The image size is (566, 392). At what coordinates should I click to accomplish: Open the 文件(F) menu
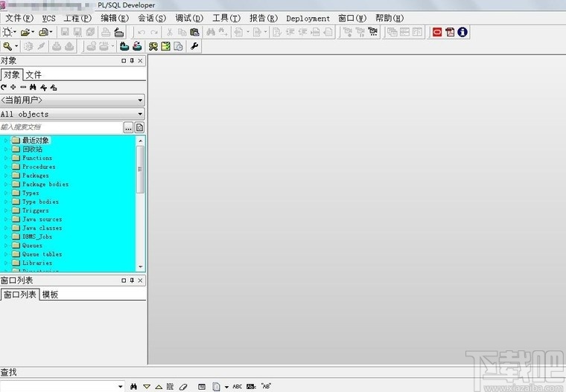(19, 18)
